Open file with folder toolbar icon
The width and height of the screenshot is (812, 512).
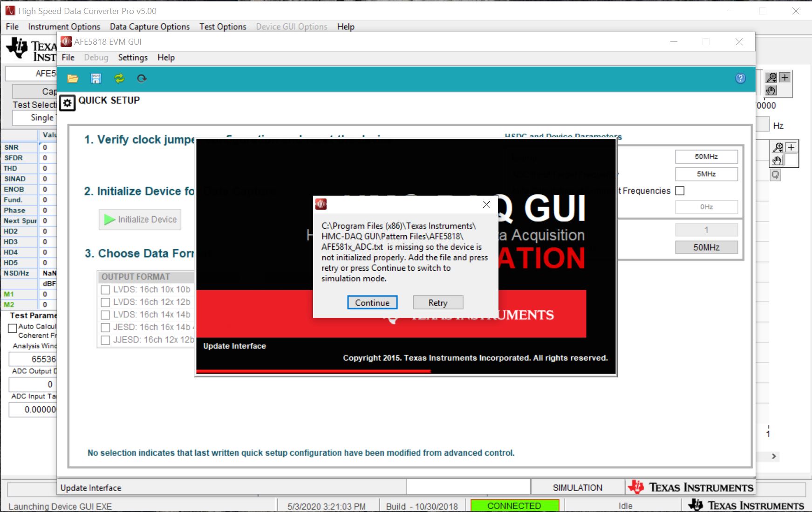coord(73,79)
